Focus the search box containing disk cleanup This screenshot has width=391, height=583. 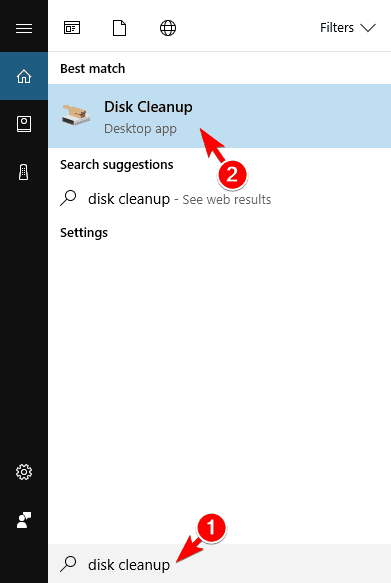(219, 564)
